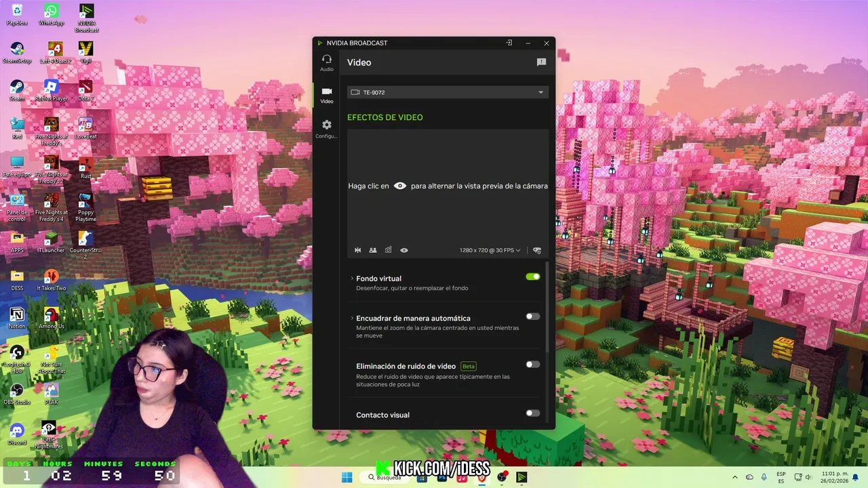Enable Encuadrar de manera automática toggle
This screenshot has width=868, height=488.
point(533,317)
